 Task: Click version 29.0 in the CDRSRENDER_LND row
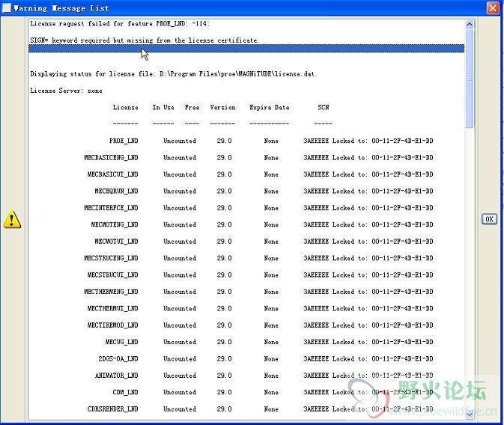(x=224, y=409)
